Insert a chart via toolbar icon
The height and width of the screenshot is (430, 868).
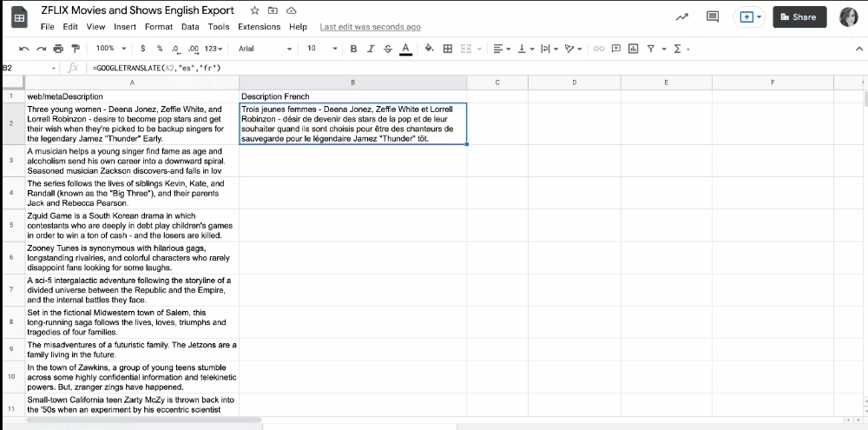633,49
